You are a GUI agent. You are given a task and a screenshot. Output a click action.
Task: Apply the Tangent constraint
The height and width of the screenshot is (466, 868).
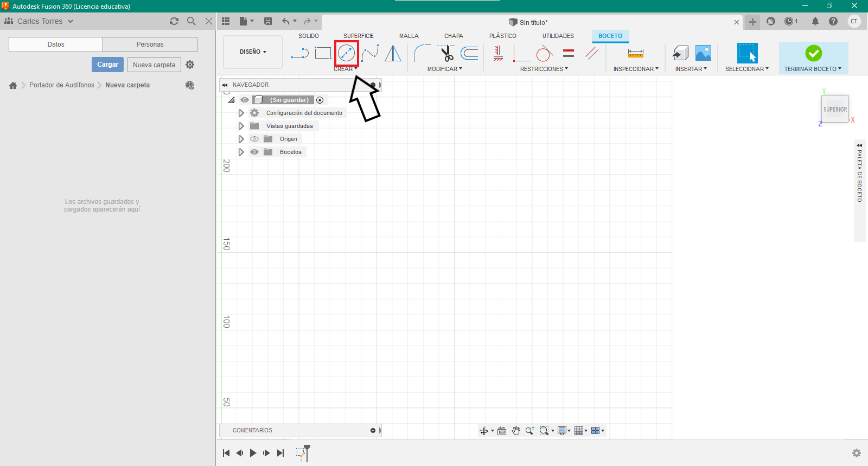[544, 53]
